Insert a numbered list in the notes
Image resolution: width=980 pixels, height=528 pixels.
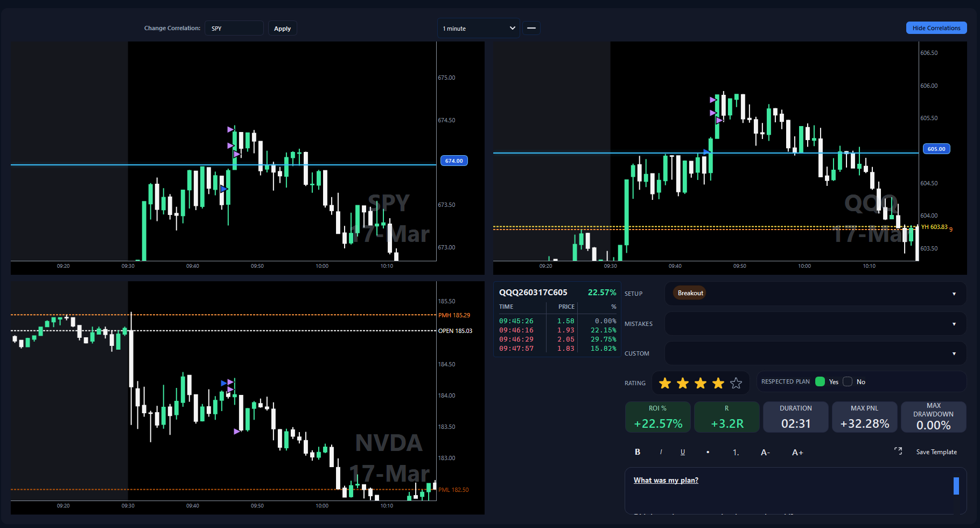point(736,452)
